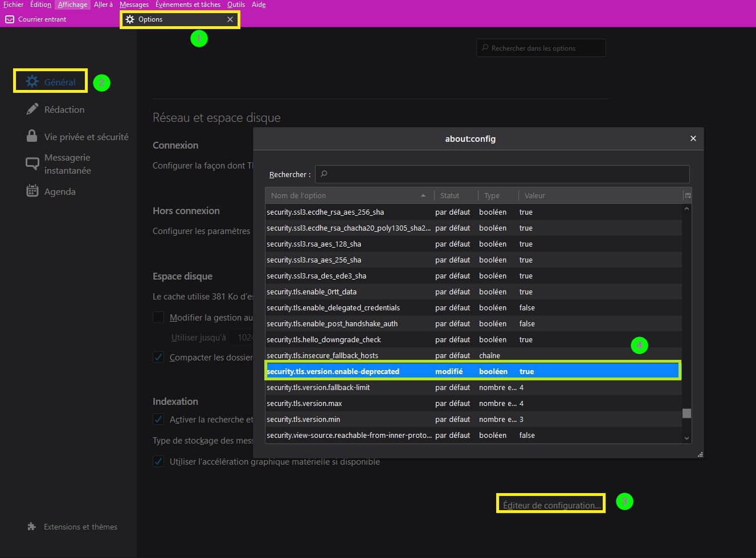Click the about:config scrollbar down arrow
This screenshot has width=756, height=558.
pyautogui.click(x=686, y=438)
